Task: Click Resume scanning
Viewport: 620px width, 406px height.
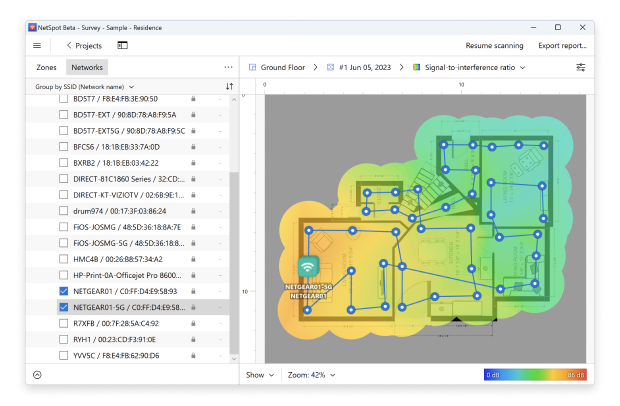Action: [x=494, y=45]
